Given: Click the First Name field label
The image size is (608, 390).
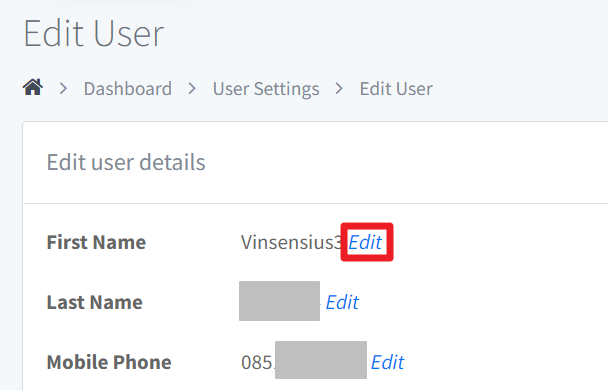Looking at the screenshot, I should [96, 242].
